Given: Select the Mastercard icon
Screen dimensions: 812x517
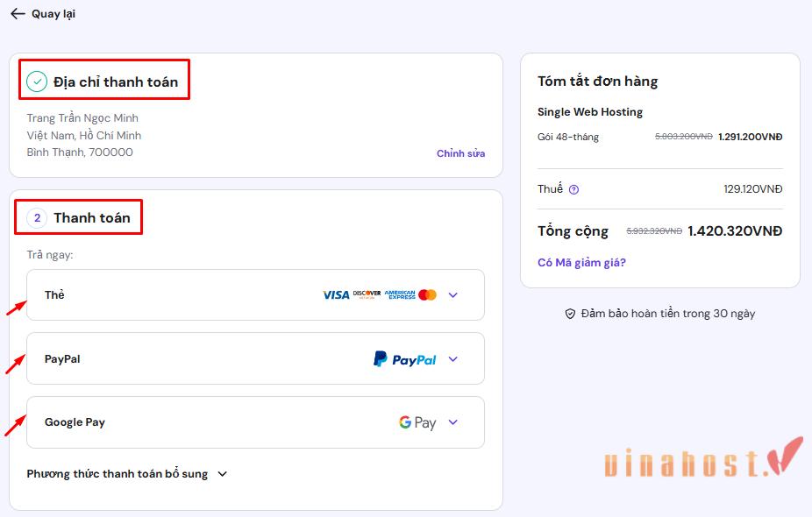Looking at the screenshot, I should [x=426, y=294].
